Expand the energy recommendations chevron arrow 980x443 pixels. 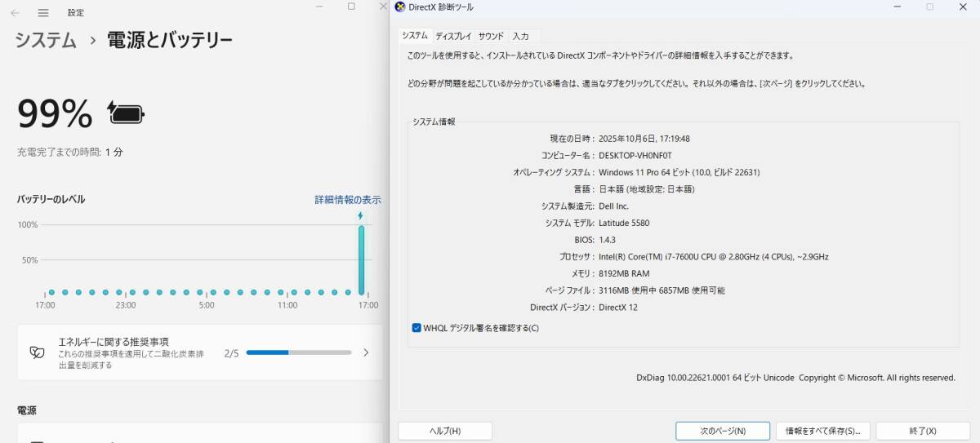tap(366, 352)
